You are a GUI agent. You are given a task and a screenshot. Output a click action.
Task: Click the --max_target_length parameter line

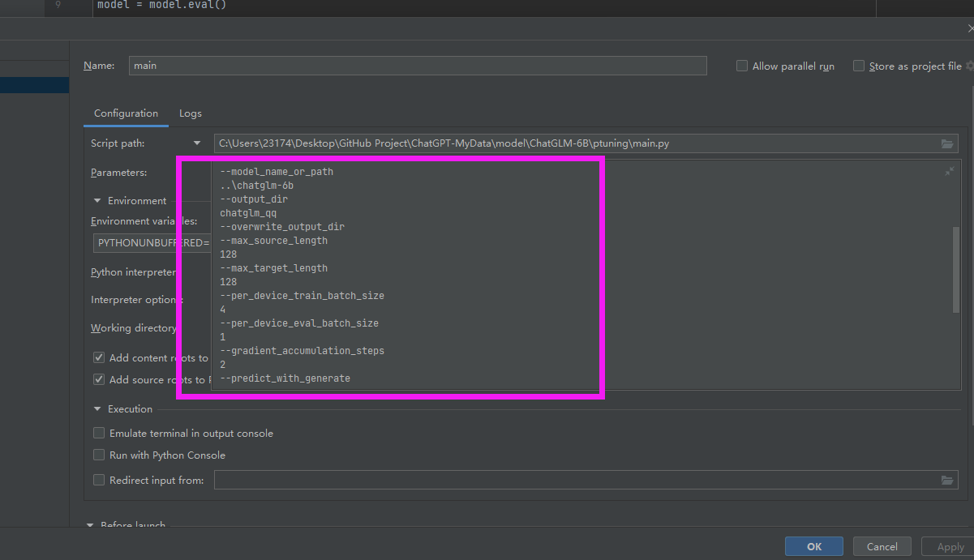[x=274, y=268]
